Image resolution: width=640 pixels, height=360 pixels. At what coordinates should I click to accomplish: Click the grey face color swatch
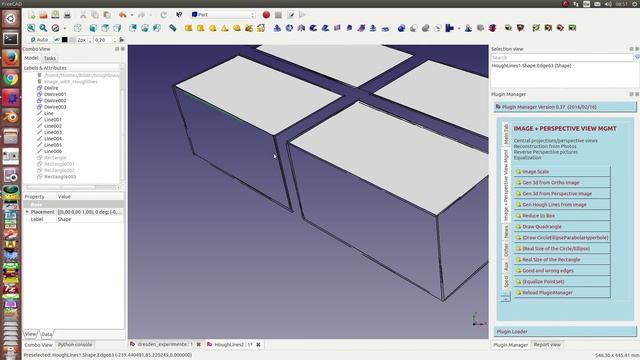(72, 40)
